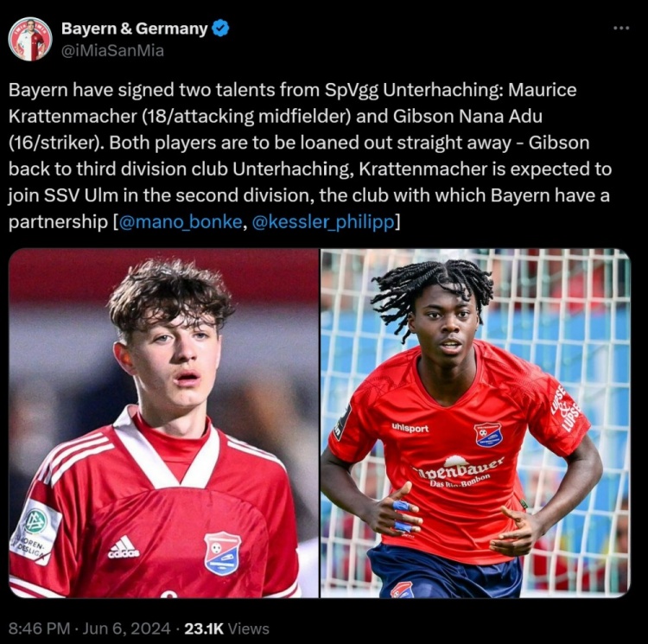Click the club crest on the right jersey
This screenshot has width=648, height=644.
(x=488, y=435)
